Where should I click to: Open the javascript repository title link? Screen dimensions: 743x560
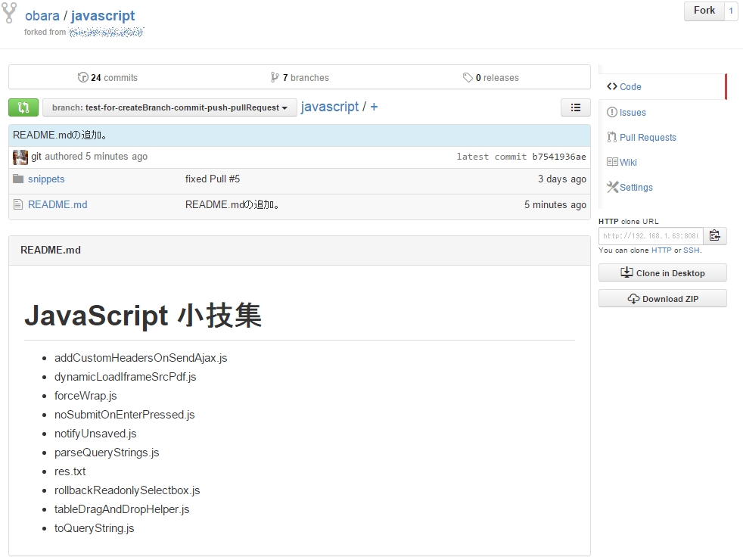[103, 16]
